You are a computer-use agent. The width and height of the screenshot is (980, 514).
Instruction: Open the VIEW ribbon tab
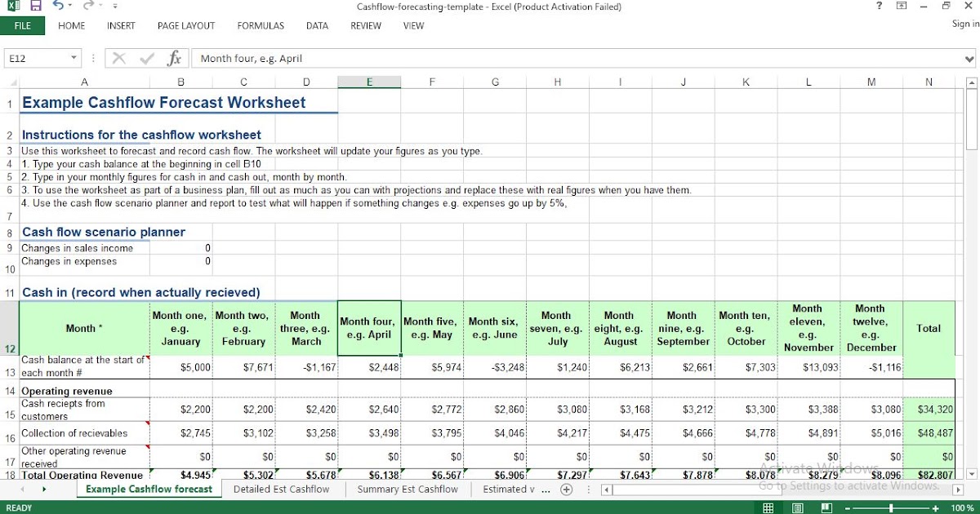(x=413, y=26)
